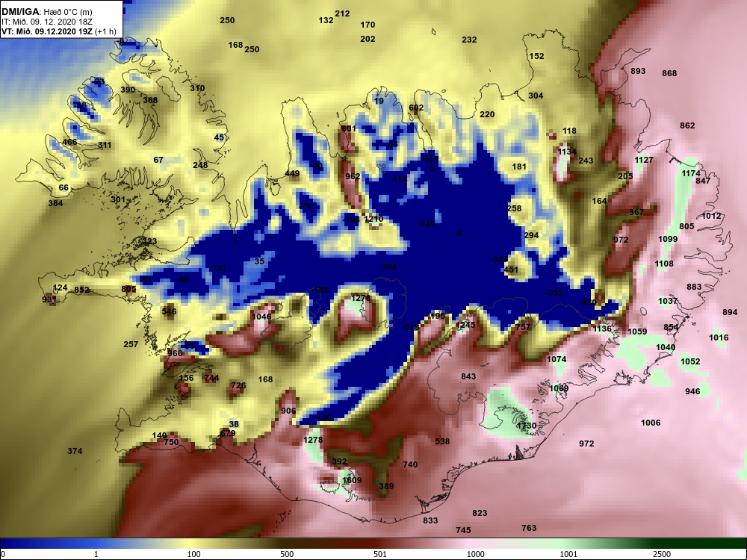This screenshot has height=560, width=747.
Task: Click the map value '1074'
Action: [x=557, y=359]
